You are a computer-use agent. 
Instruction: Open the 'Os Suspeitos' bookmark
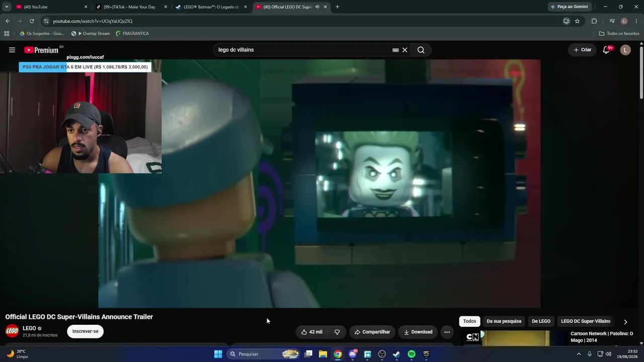pyautogui.click(x=42, y=33)
